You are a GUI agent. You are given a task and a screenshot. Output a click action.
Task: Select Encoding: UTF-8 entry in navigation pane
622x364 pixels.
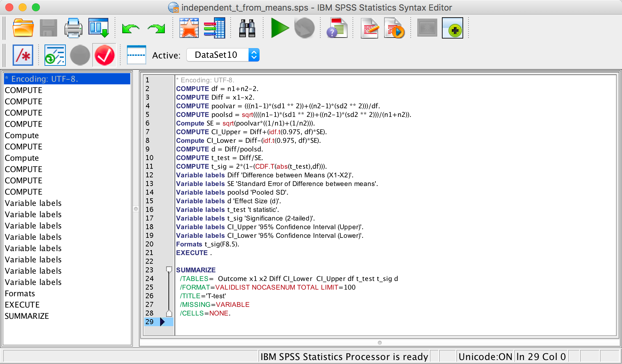click(42, 79)
